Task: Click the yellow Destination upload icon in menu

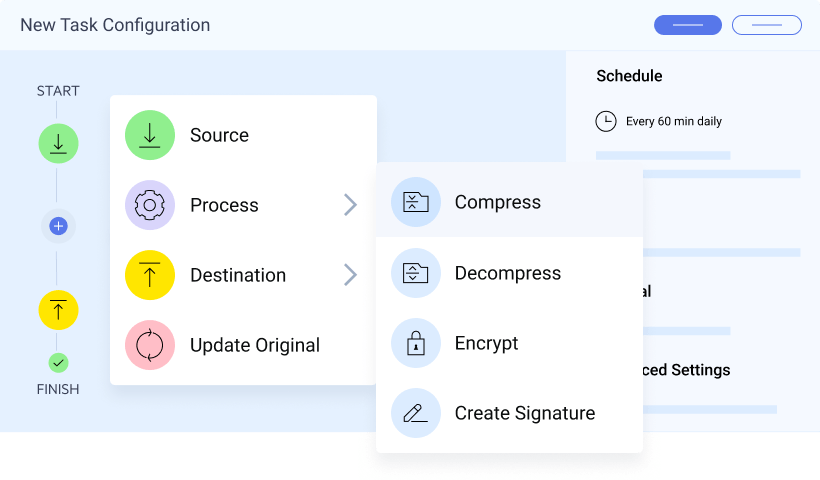Action: point(150,275)
